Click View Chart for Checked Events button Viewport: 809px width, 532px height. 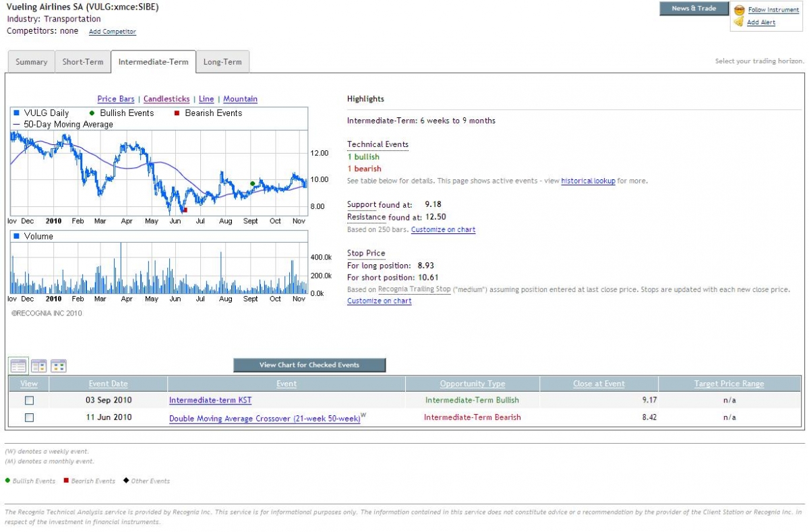[x=309, y=365]
